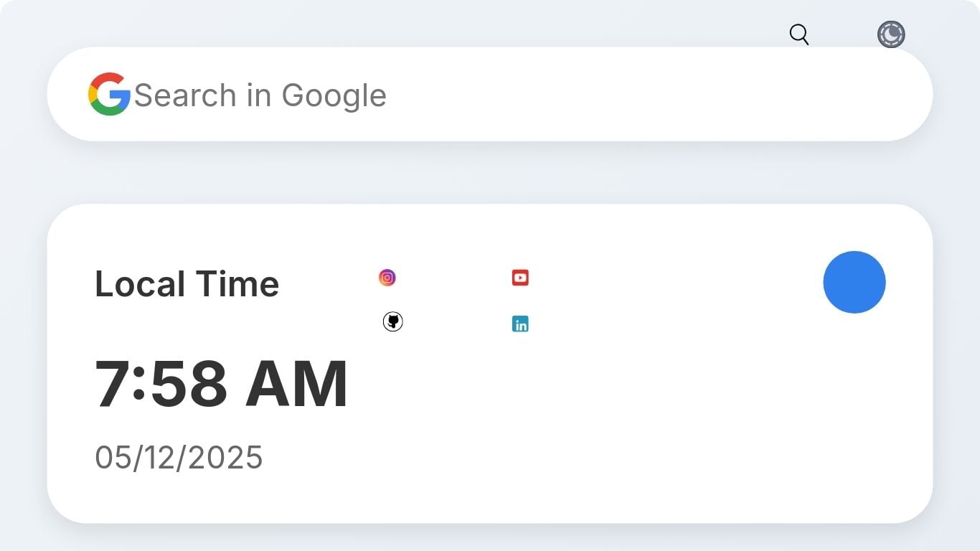The height and width of the screenshot is (551, 980).
Task: Focus the Search in Google field
Action: pos(490,94)
